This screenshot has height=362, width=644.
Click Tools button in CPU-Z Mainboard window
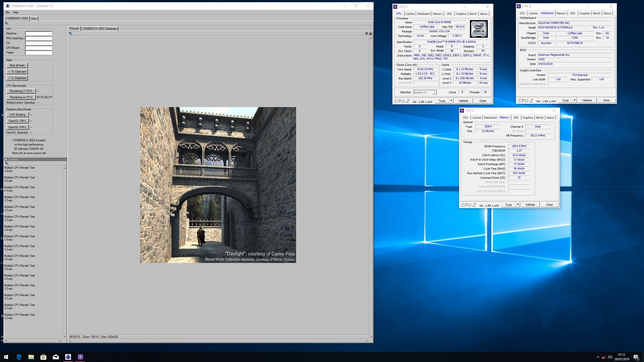click(566, 100)
